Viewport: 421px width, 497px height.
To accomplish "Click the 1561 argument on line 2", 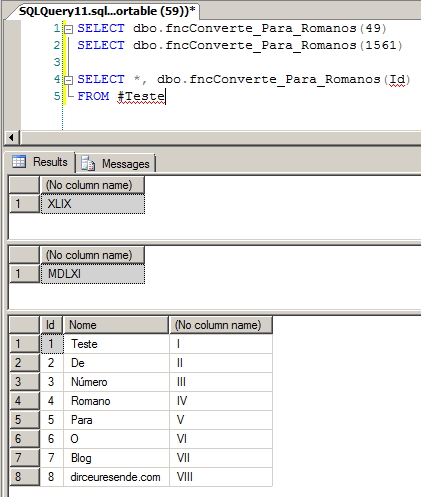I will click(381, 45).
